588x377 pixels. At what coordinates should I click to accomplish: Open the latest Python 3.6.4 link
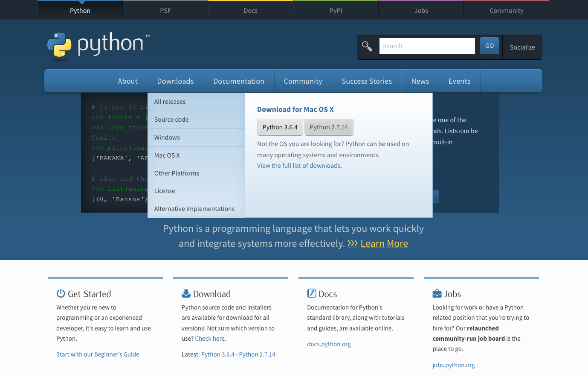(x=218, y=354)
